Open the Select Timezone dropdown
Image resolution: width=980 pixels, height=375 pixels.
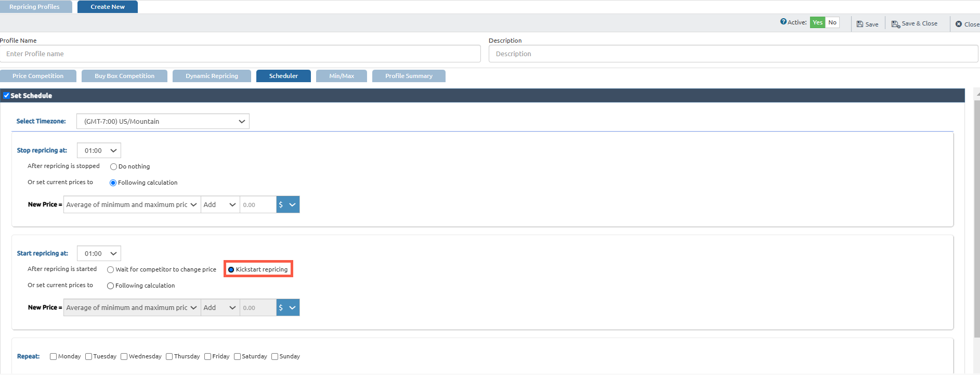tap(163, 121)
